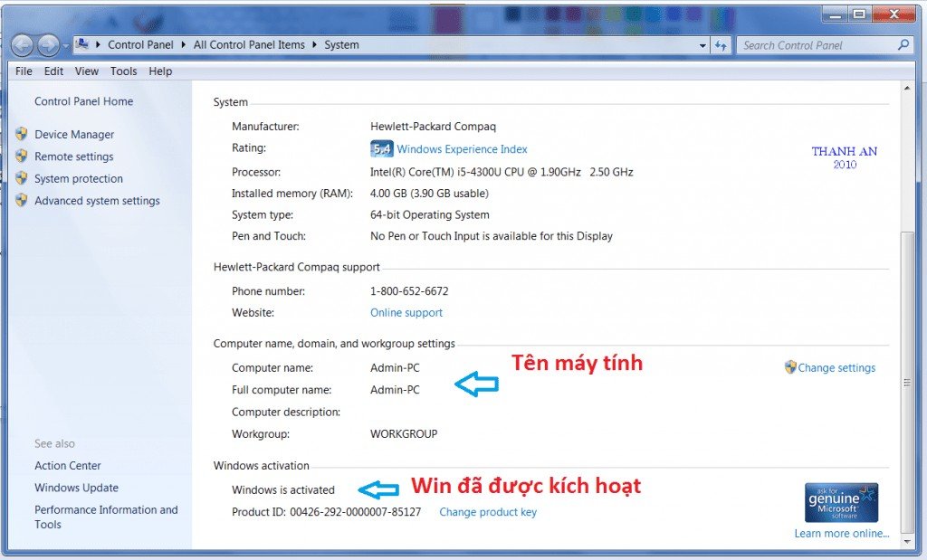Click the genuine Microsoft software badge
Viewport: 927px width, 560px height.
(x=840, y=500)
